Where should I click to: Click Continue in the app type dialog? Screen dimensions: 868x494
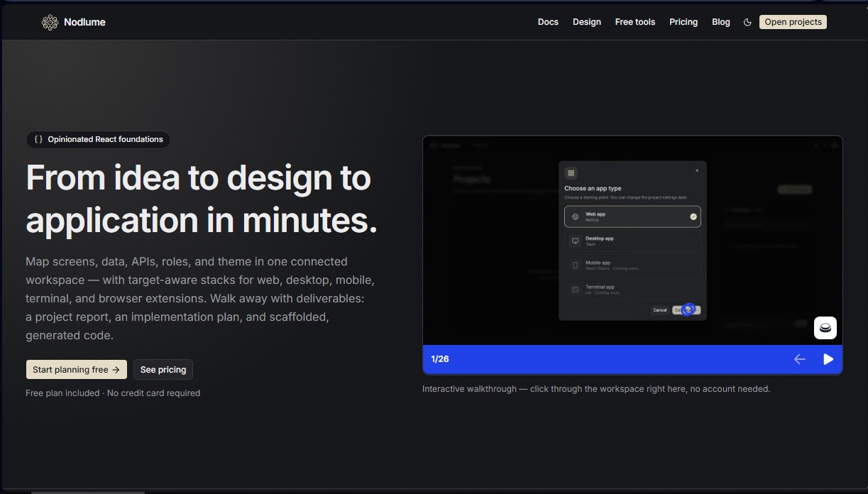click(x=686, y=310)
